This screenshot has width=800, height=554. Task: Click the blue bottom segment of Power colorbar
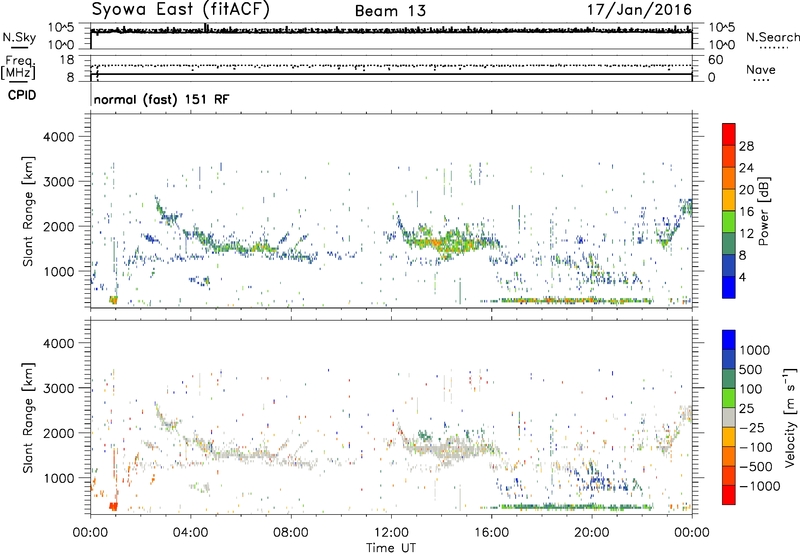point(729,287)
